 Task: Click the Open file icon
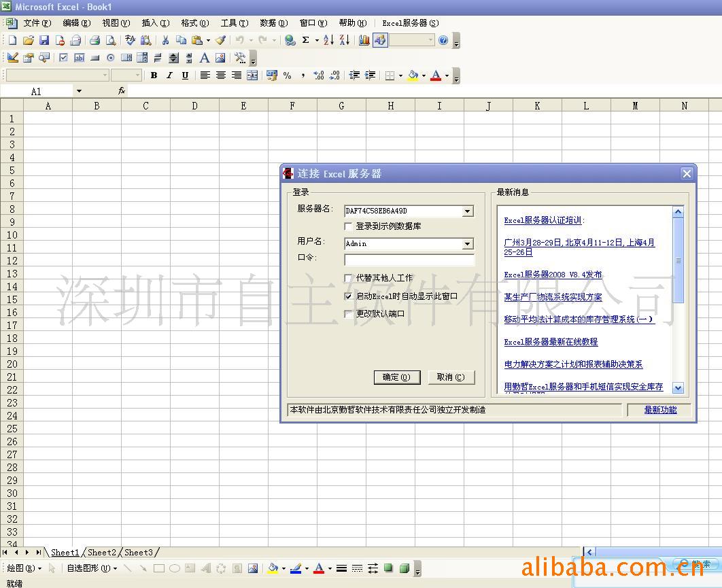pos(29,41)
